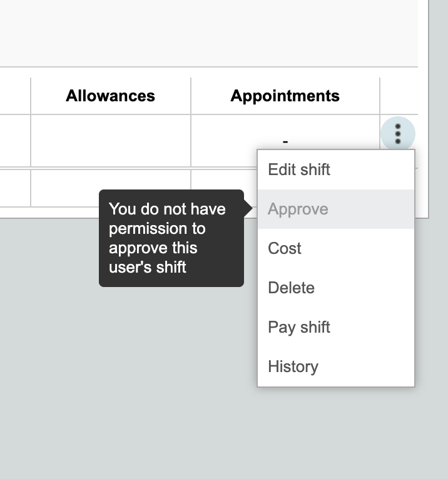
Task: Choose Edit shift from the menu
Action: click(x=336, y=169)
